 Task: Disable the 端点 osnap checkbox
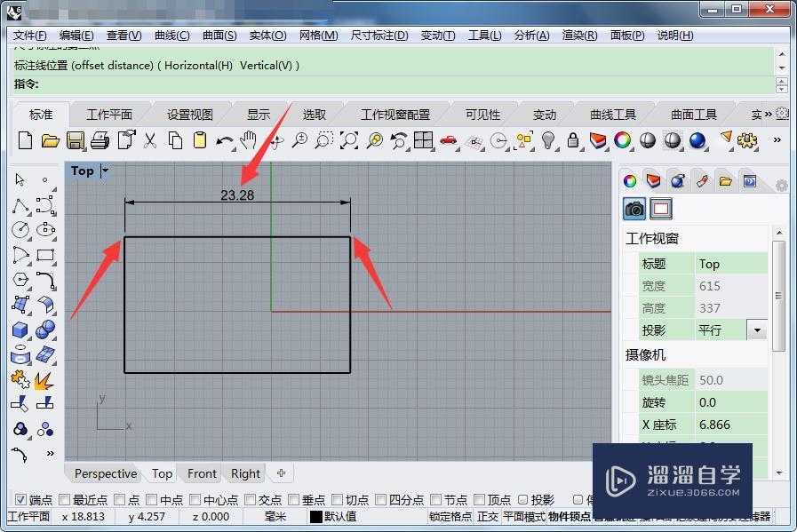click(20, 499)
